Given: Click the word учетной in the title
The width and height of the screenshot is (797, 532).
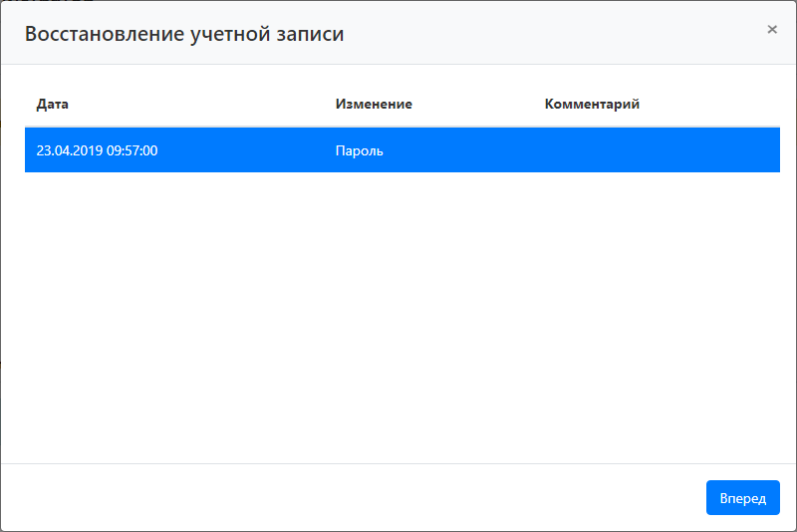Looking at the screenshot, I should 228,34.
